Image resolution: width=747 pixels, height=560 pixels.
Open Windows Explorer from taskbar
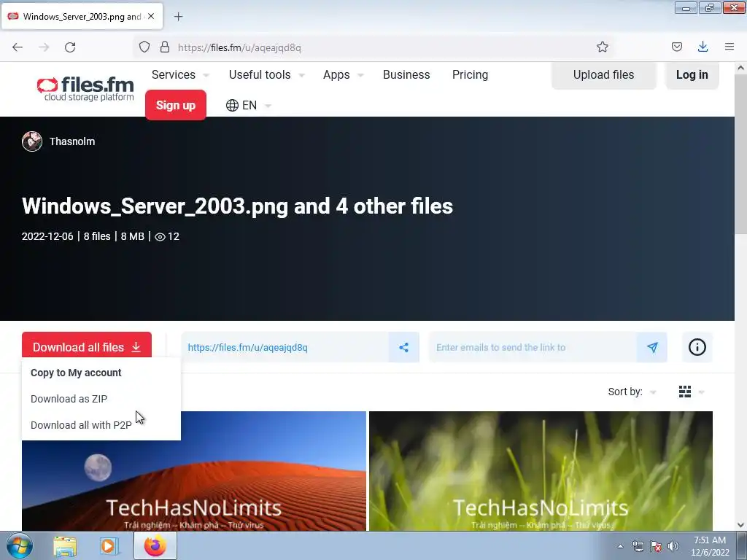[65, 546]
